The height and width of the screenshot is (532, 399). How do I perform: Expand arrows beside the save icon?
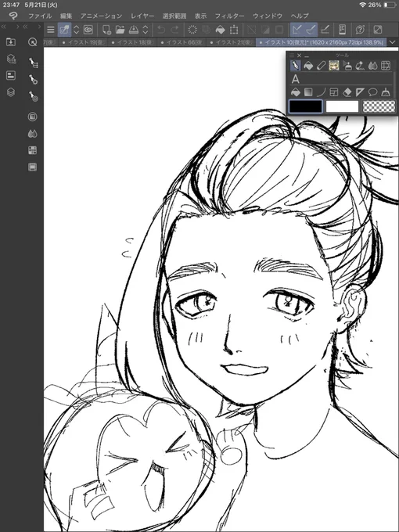146,30
